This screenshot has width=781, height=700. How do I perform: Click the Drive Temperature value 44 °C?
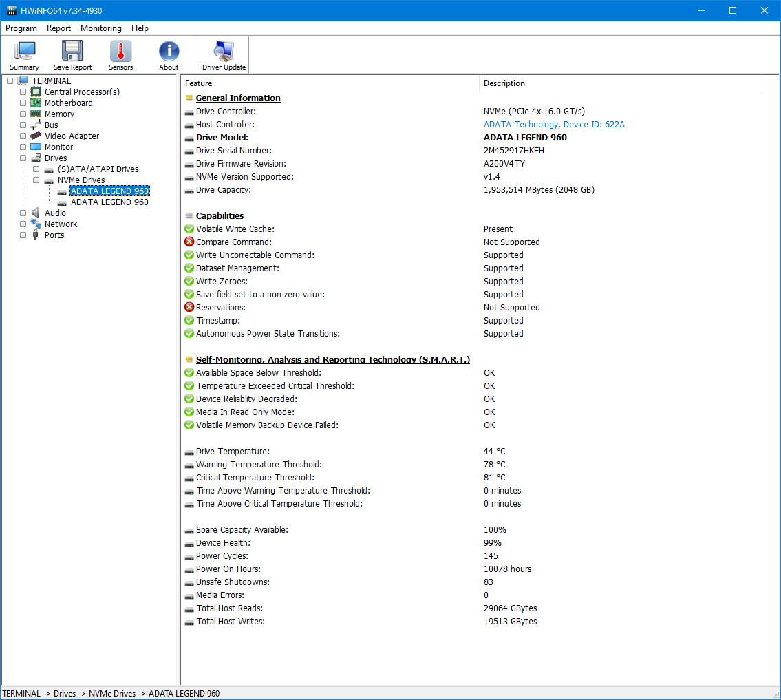point(494,452)
